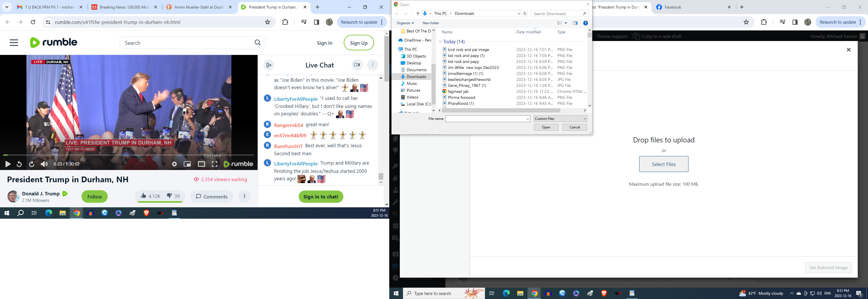Expand the Custom Files type dropdown
Viewport: 868px width, 299px height.
tap(584, 119)
